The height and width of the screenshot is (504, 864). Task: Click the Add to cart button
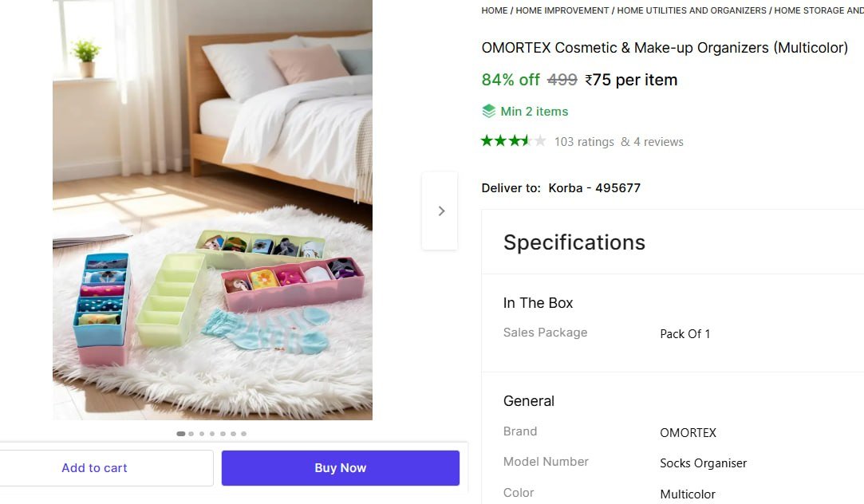95,468
